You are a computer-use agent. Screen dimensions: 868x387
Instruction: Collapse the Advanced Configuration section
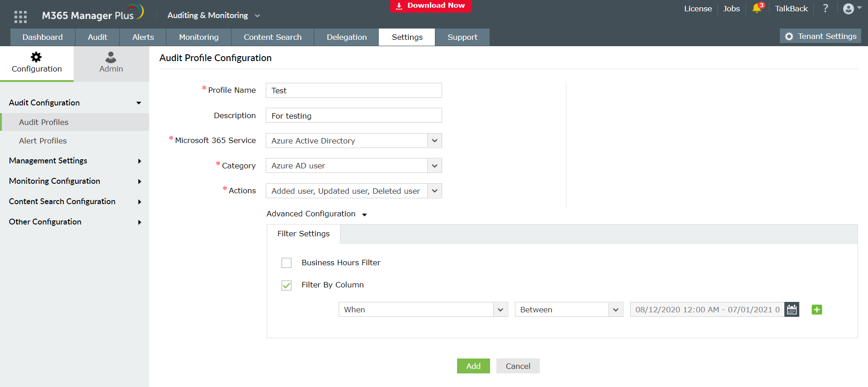click(x=316, y=214)
